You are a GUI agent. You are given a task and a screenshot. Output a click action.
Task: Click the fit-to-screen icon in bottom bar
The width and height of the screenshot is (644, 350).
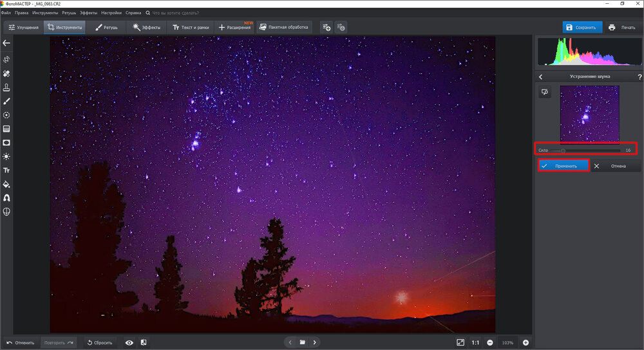point(460,343)
